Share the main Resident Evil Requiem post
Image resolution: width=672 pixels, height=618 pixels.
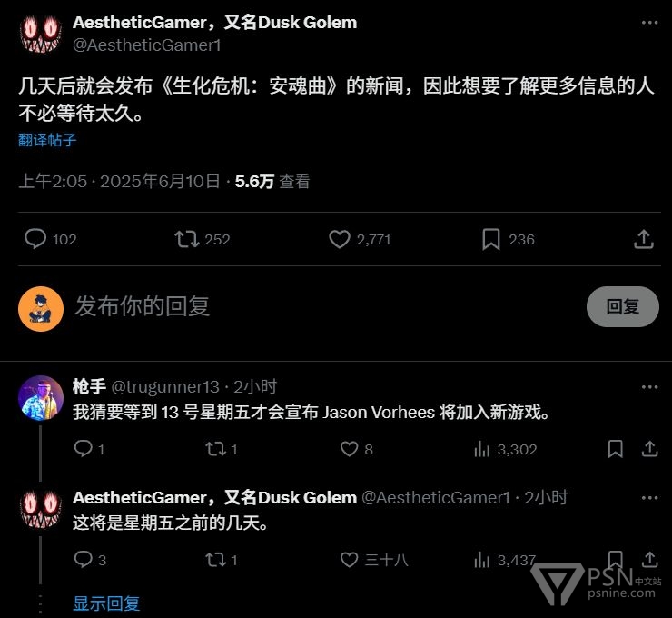click(x=643, y=239)
